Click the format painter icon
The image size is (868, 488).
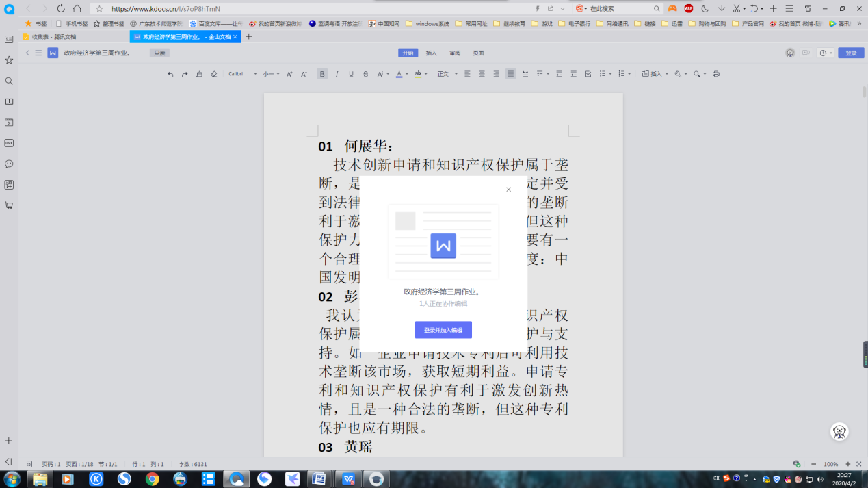click(199, 74)
